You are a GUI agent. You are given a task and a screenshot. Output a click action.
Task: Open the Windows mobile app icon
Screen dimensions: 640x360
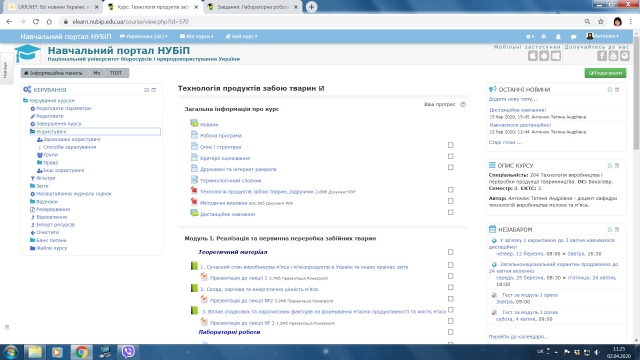556,56
